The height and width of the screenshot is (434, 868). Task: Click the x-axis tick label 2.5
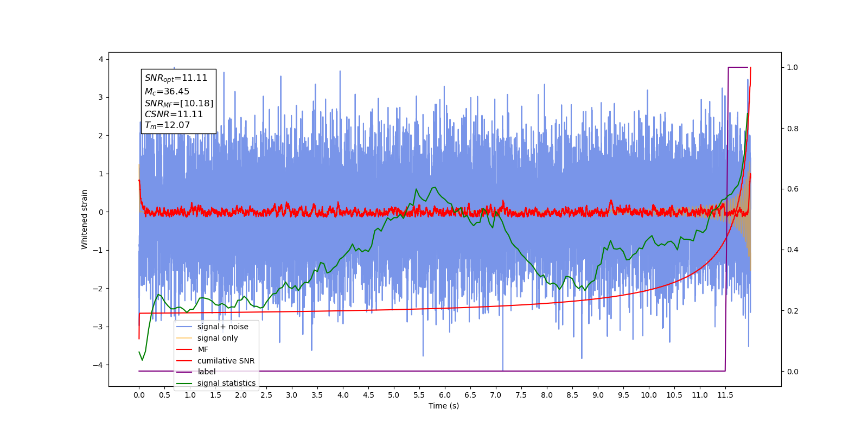266,395
